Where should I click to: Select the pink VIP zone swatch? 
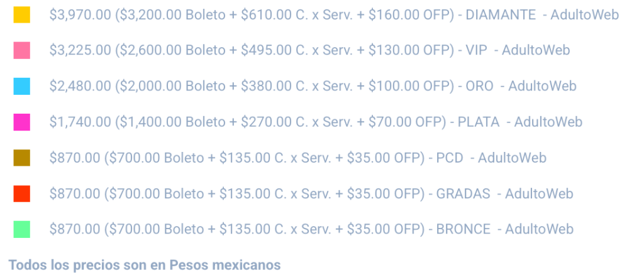(22, 50)
